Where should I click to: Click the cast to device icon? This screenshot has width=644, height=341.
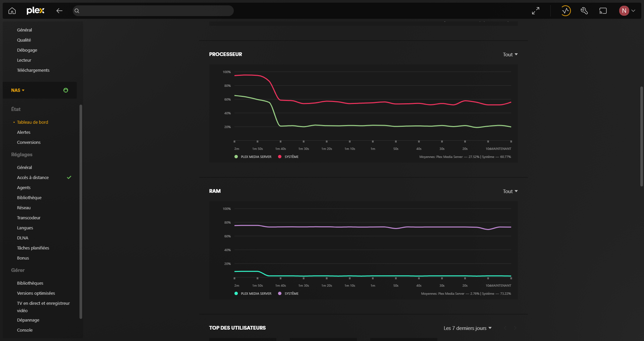coord(603,11)
